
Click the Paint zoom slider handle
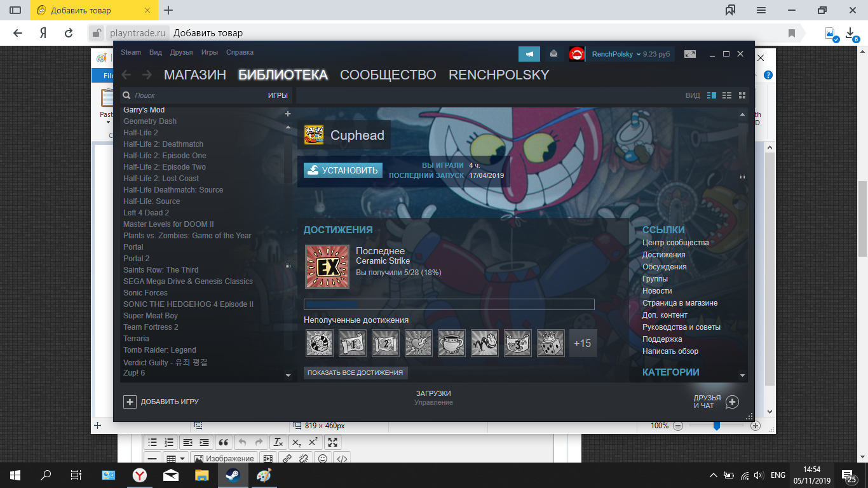(x=716, y=426)
